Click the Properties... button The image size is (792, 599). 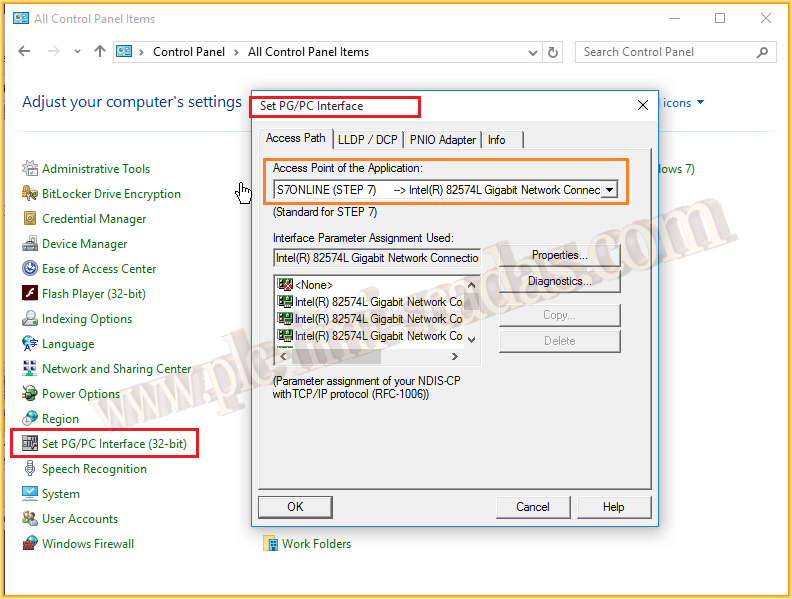[x=559, y=256]
